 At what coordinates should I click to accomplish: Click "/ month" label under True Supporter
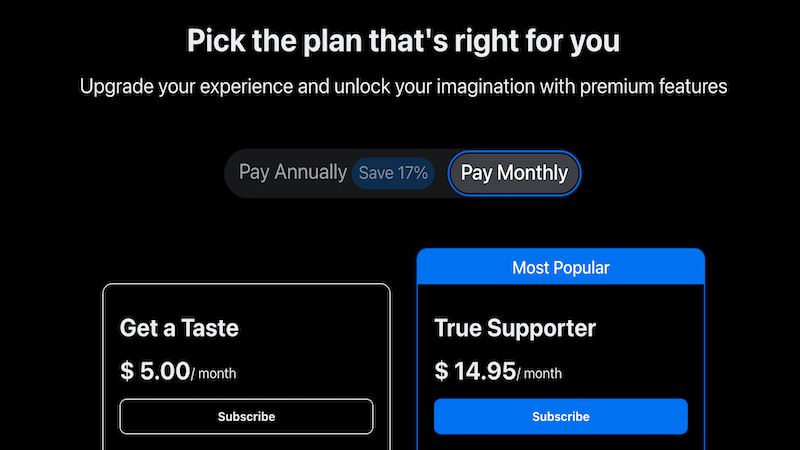(x=540, y=374)
